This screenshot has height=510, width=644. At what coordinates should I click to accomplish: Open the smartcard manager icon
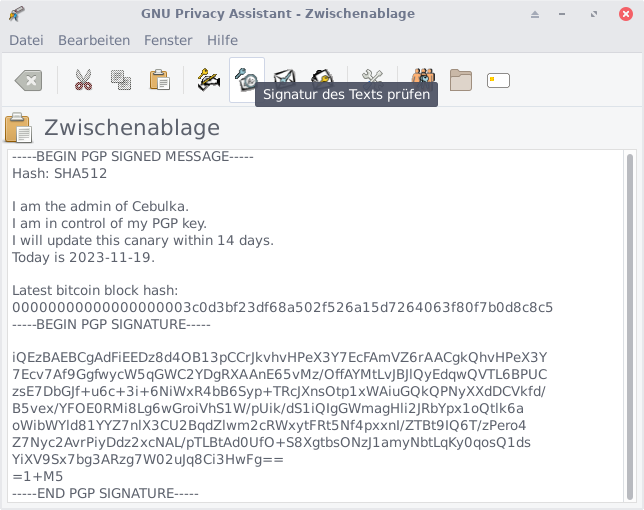tap(498, 81)
